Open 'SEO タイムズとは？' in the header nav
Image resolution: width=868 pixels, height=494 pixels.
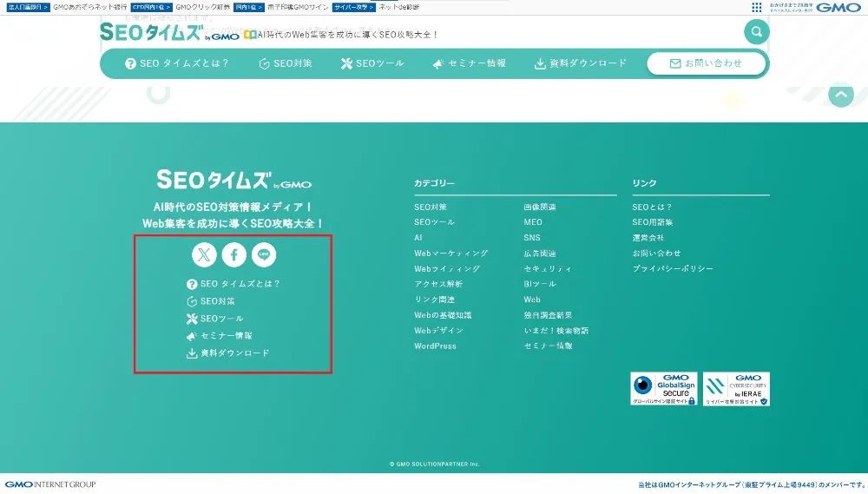pyautogui.click(x=176, y=63)
